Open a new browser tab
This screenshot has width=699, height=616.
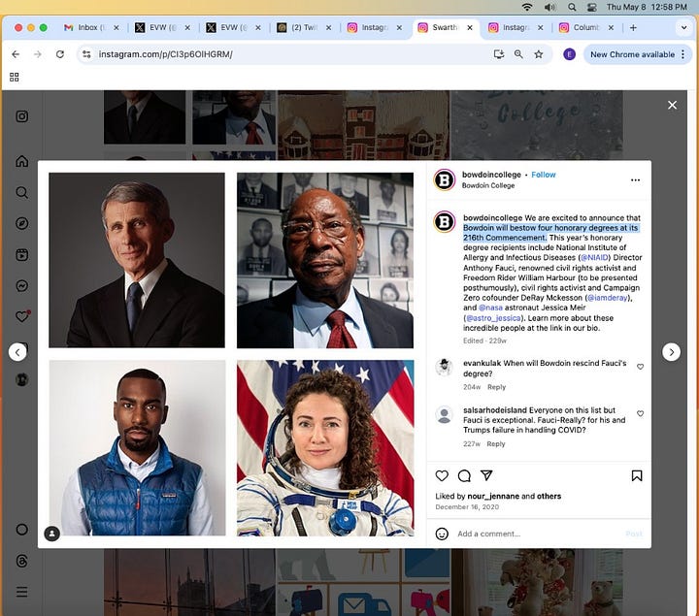point(633,27)
